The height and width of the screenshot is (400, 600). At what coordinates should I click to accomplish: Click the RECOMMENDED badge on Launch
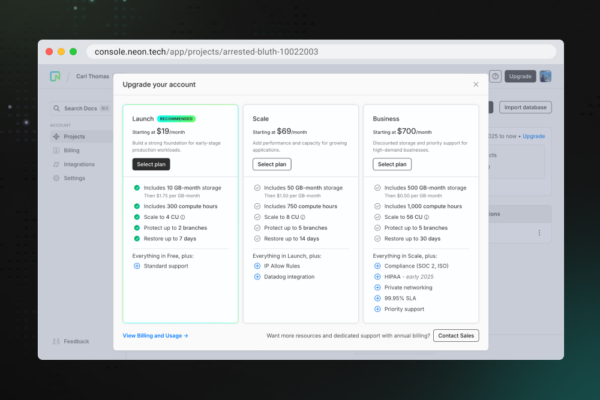point(176,119)
